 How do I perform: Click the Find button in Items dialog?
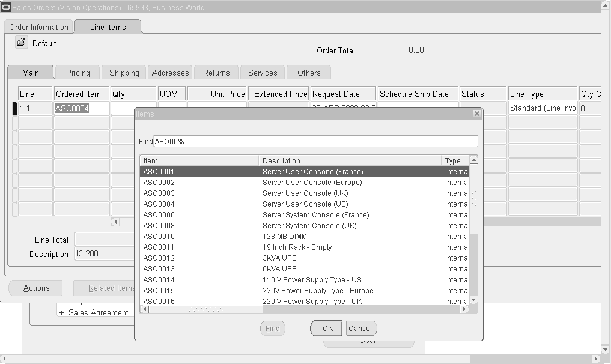(272, 328)
